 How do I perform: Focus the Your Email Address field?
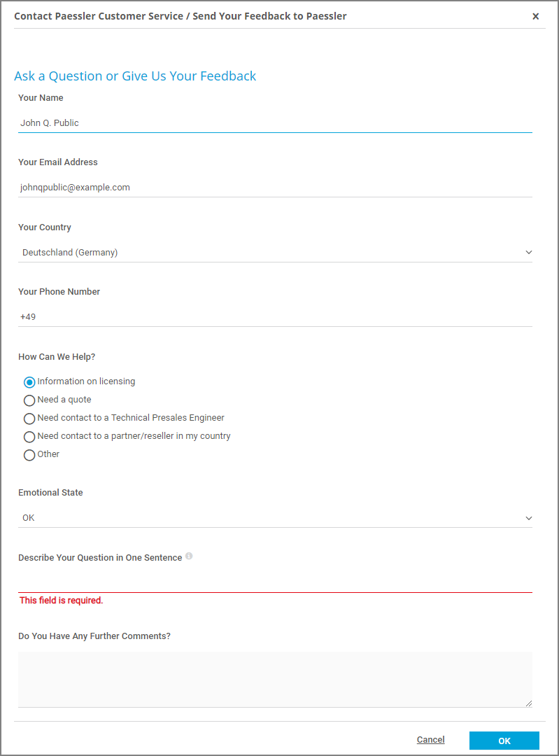pyautogui.click(x=274, y=188)
